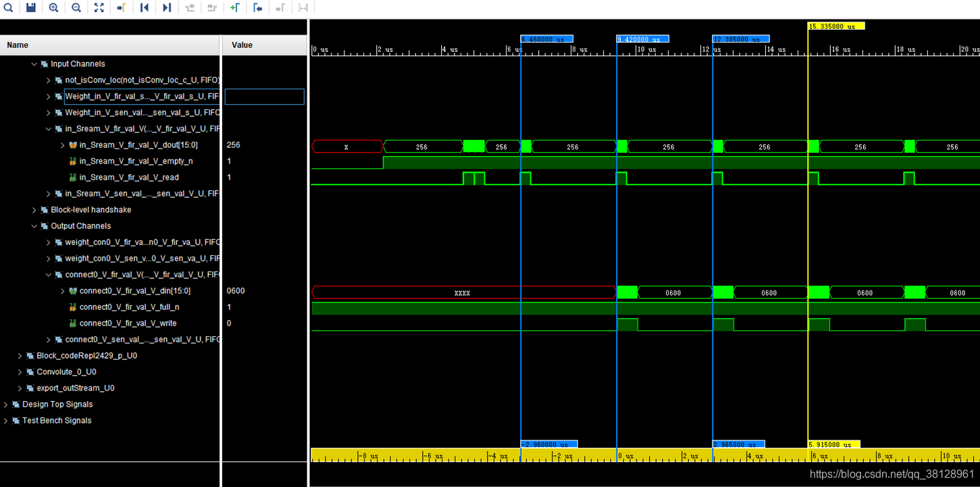
Task: Click the xxxx segment of connect0 din waveform
Action: click(463, 292)
